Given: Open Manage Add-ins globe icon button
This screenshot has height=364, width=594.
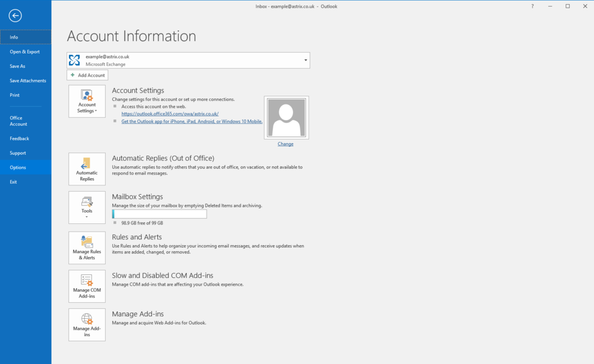Looking at the screenshot, I should 87,325.
